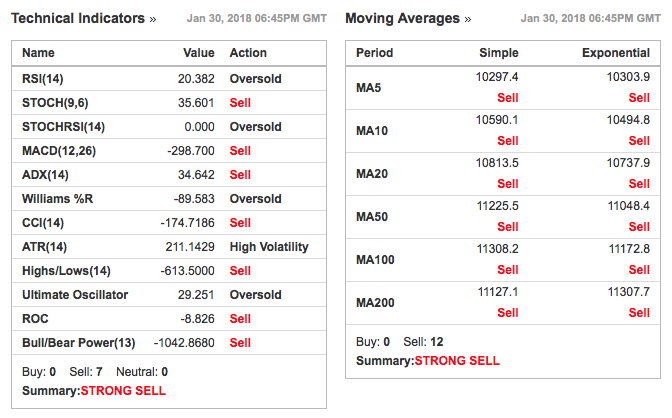Select the Ultimate Oscillator row label

pyautogui.click(x=72, y=295)
